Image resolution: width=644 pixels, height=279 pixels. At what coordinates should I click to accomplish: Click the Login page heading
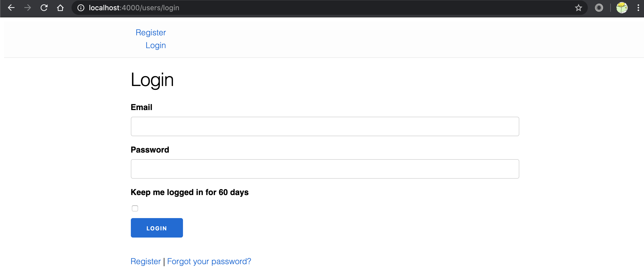pos(152,80)
